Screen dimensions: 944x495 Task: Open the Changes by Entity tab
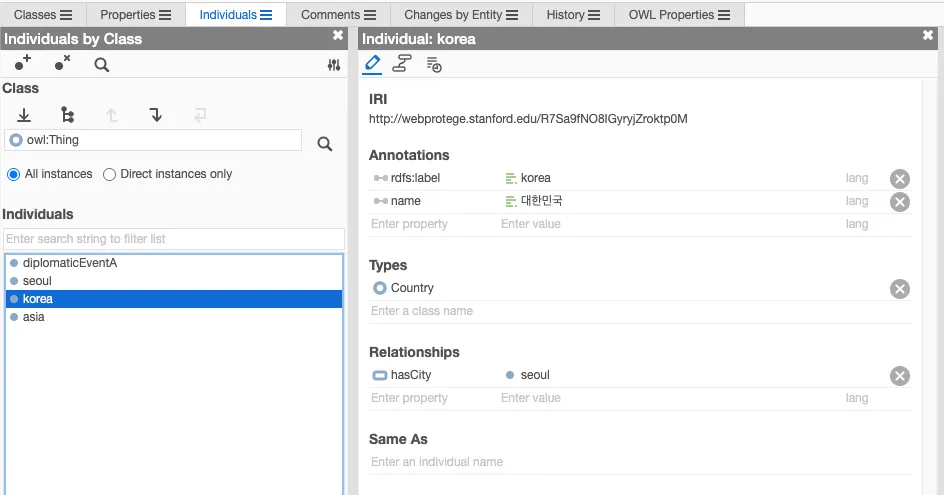[x=461, y=14]
